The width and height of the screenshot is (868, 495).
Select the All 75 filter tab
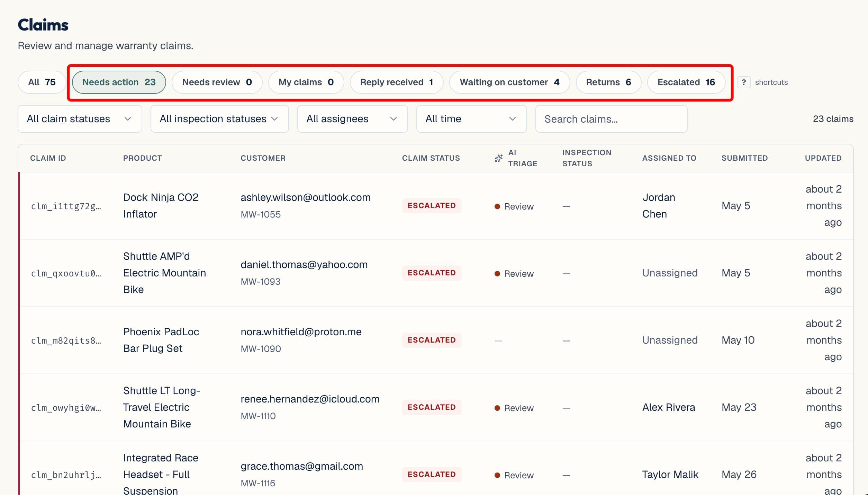[42, 82]
